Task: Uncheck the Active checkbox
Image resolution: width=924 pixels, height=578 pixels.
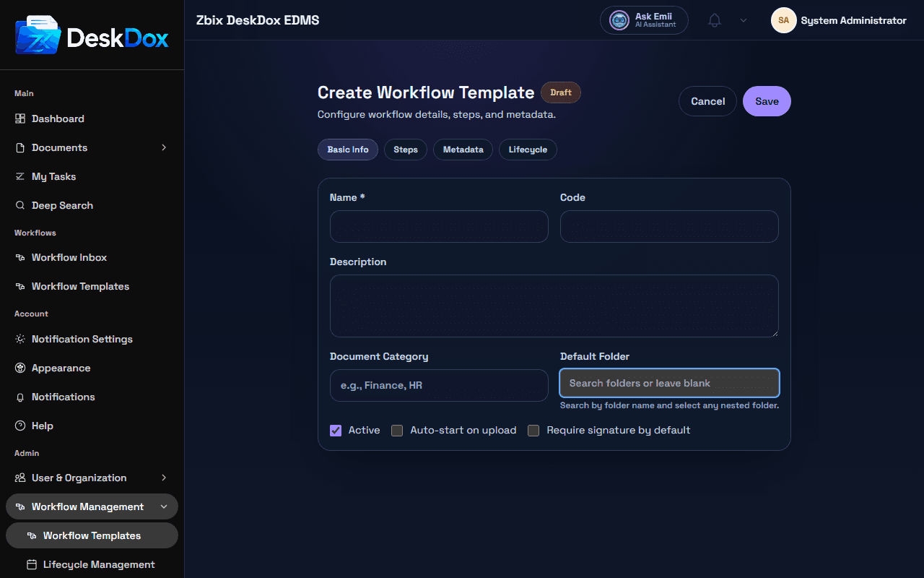Action: [336, 431]
